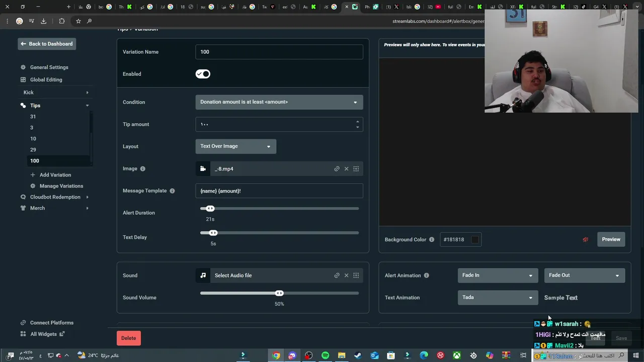Select the 10 tip variation
The image size is (644, 362).
coord(33,139)
